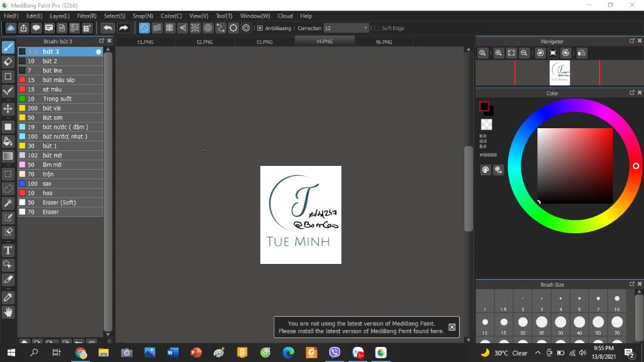644x362 pixels.
Task: Enable crisscross grid snap
Action: (x=170, y=28)
